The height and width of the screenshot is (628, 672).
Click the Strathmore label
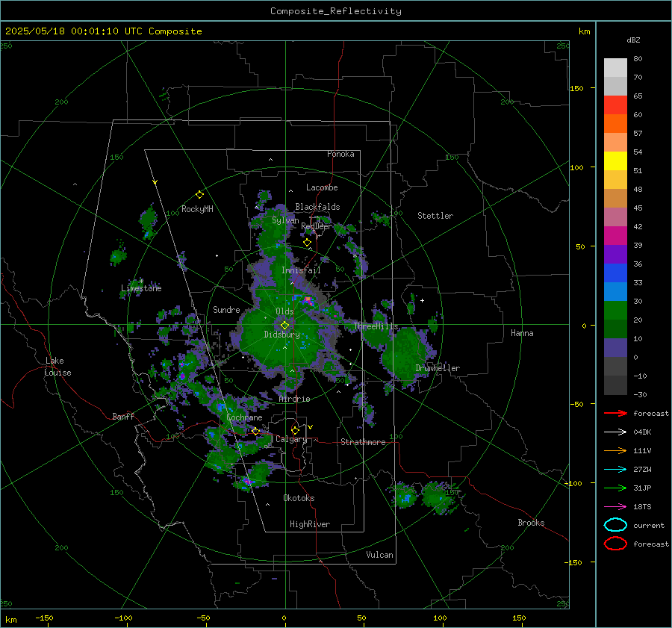[x=363, y=442]
